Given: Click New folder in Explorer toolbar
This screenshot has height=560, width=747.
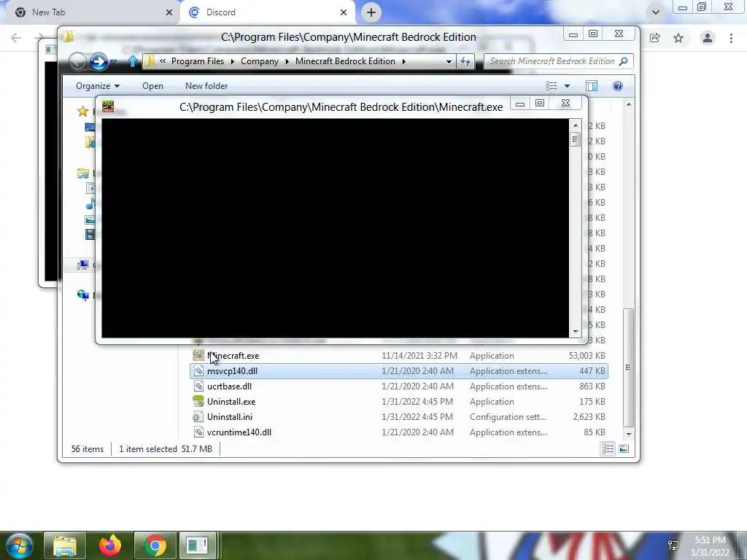Looking at the screenshot, I should [206, 86].
